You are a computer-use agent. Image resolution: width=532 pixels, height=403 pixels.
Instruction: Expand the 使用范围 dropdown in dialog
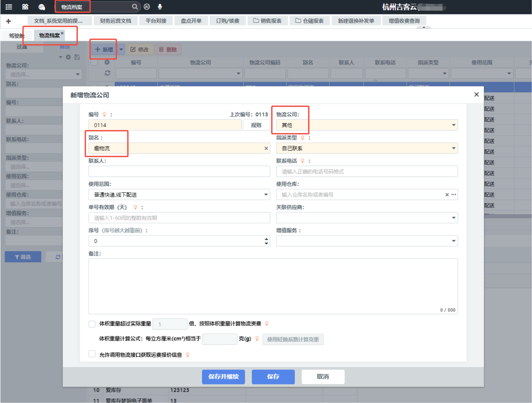[x=266, y=195]
